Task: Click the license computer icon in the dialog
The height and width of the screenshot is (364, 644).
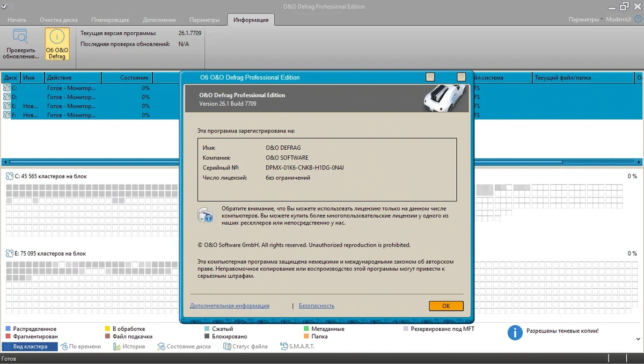Action: tap(205, 215)
